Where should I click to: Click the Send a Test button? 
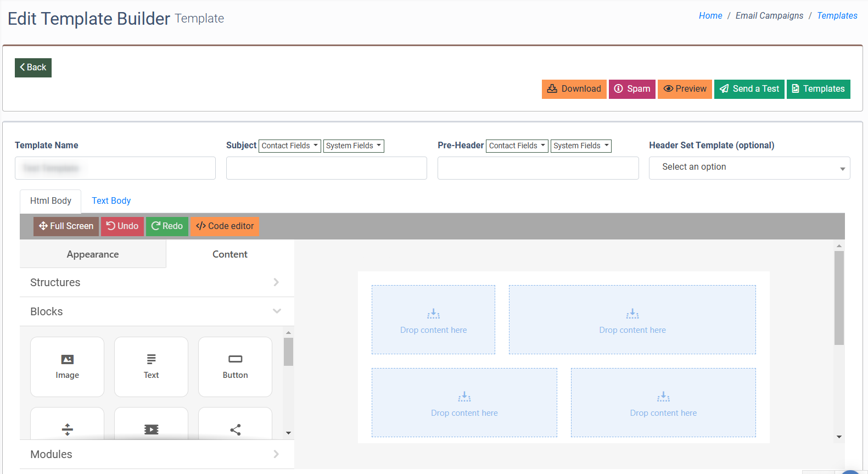click(749, 89)
